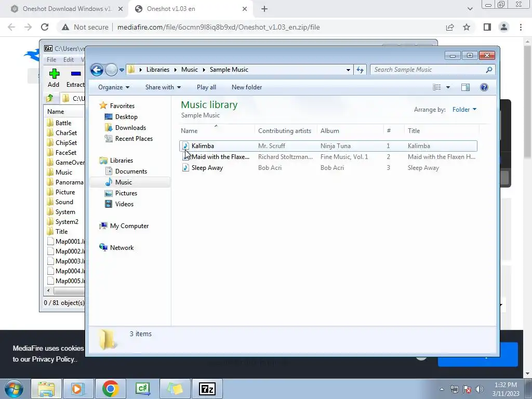The width and height of the screenshot is (532, 399).
Task: Click Music in the address breadcrumb
Action: [x=189, y=70]
